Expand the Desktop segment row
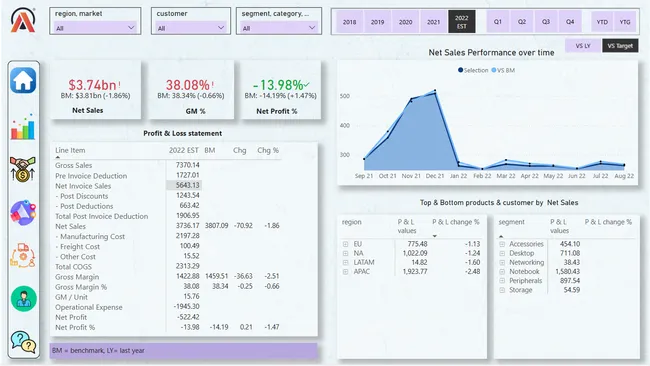Viewport: 650px width, 366px height. [502, 253]
